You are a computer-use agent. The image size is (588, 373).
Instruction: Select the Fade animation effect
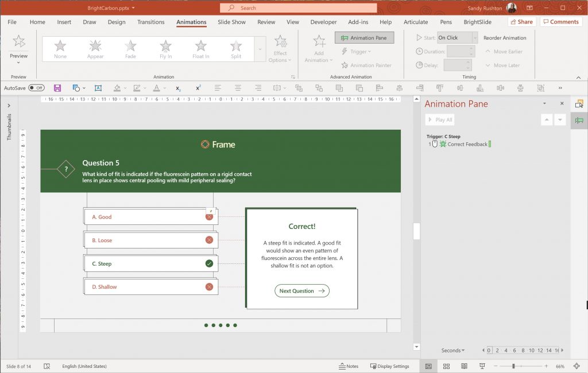(x=130, y=48)
